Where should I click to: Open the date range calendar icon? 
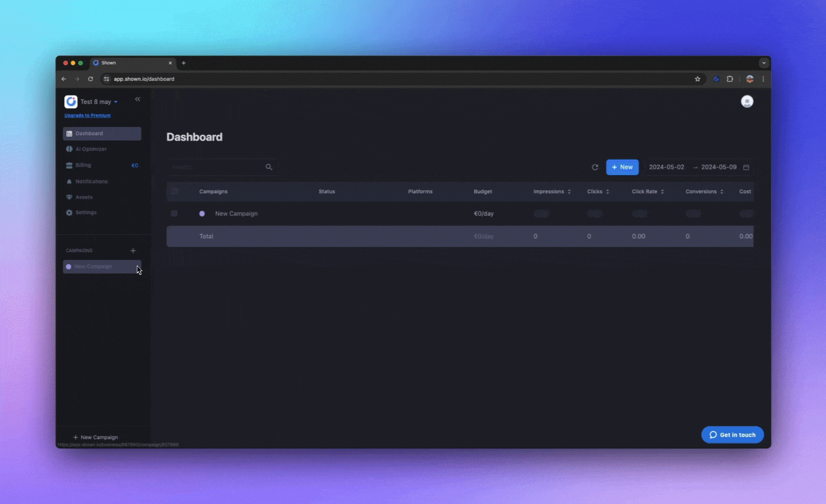pyautogui.click(x=746, y=168)
